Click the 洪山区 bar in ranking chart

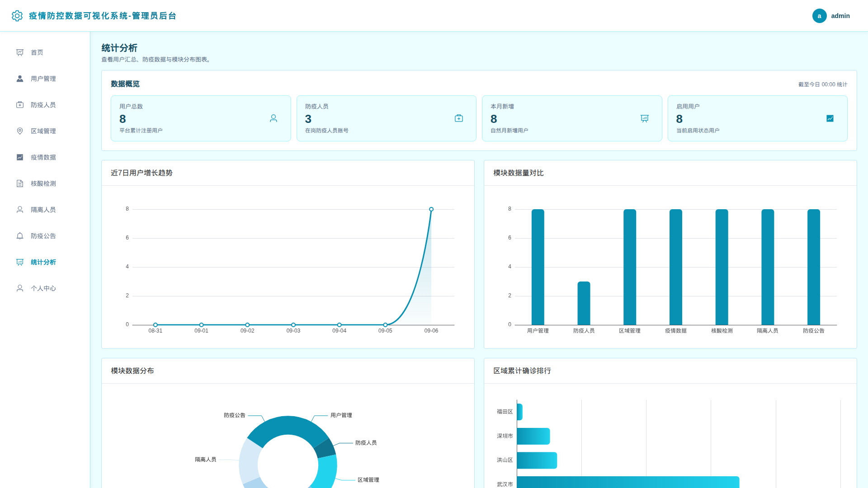537,460
